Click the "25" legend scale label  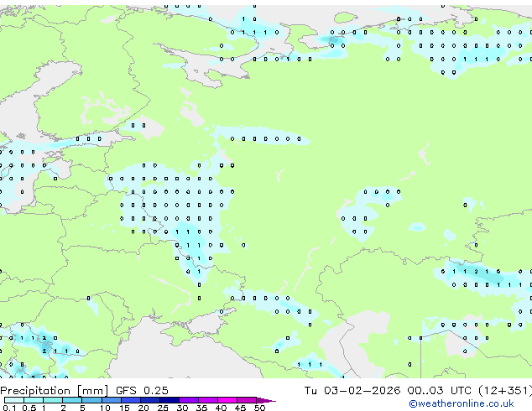[x=163, y=408]
